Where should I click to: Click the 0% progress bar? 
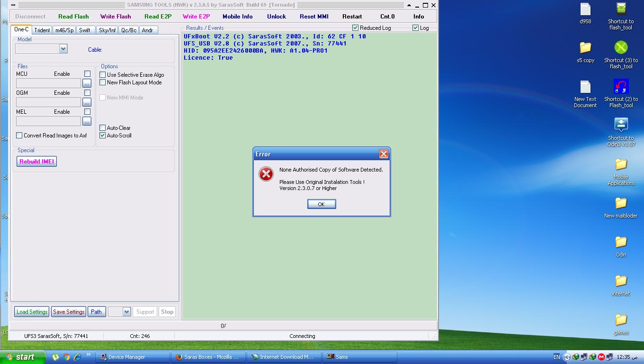[x=223, y=326]
